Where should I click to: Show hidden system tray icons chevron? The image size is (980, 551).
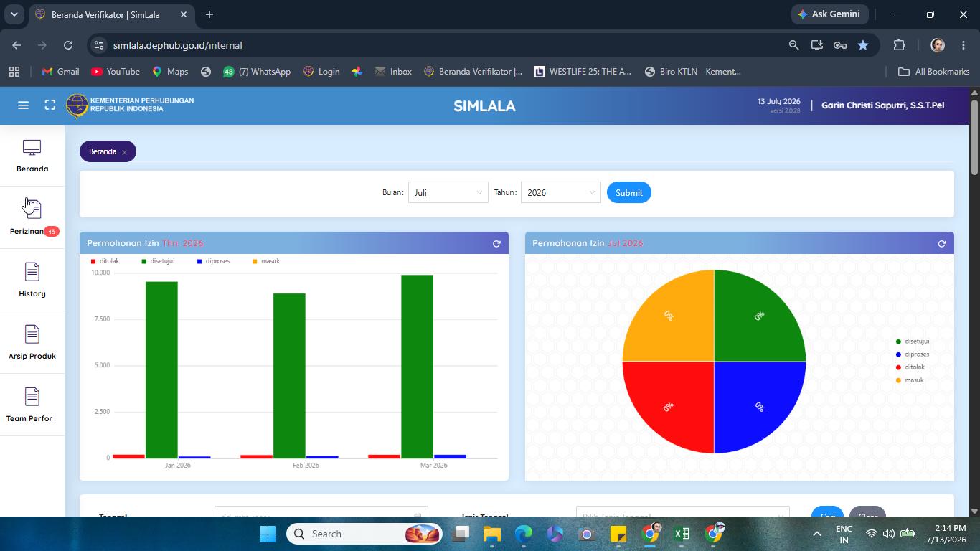816,534
